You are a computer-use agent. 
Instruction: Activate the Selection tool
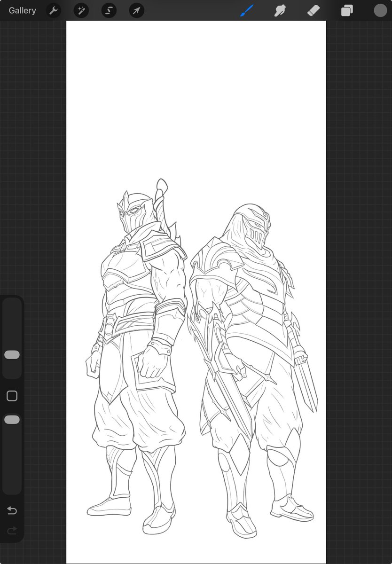[109, 10]
